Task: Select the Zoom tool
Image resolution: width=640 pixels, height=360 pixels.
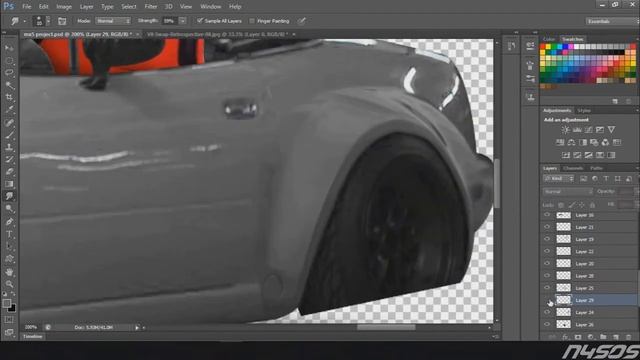Action: click(x=9, y=284)
